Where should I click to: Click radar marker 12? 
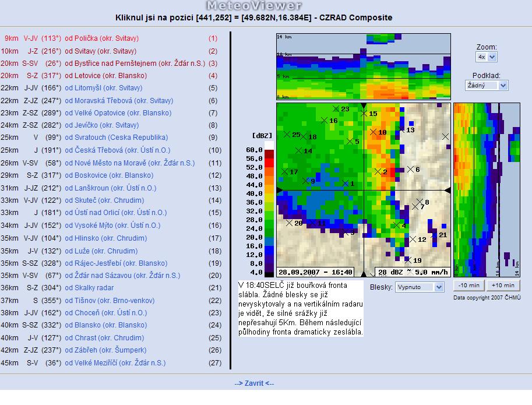click(413, 239)
